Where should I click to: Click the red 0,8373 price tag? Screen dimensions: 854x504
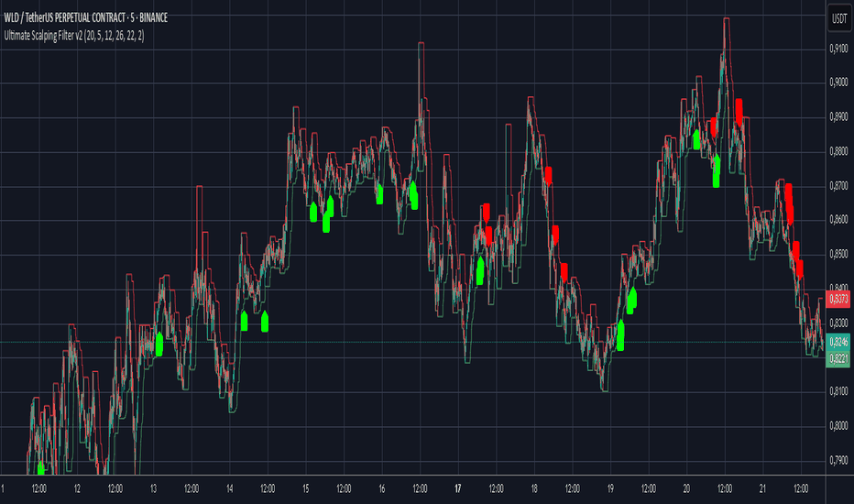click(x=838, y=299)
